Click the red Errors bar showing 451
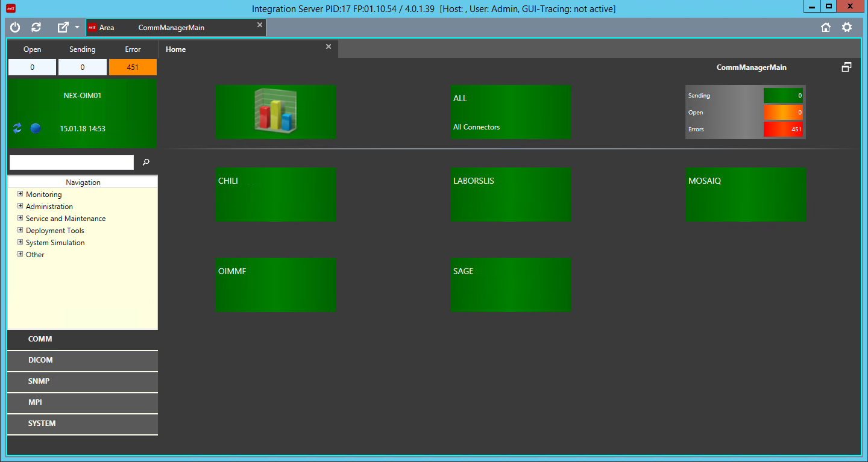This screenshot has width=868, height=462. pos(783,130)
